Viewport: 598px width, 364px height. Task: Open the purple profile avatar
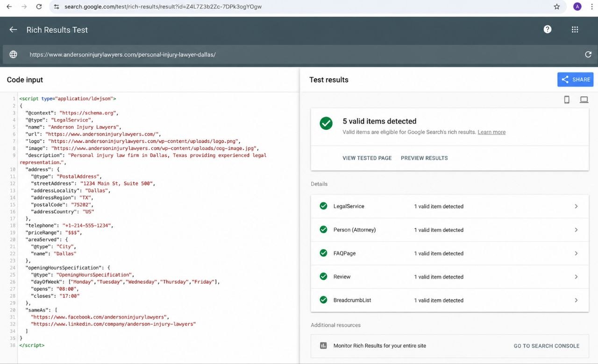point(577,7)
